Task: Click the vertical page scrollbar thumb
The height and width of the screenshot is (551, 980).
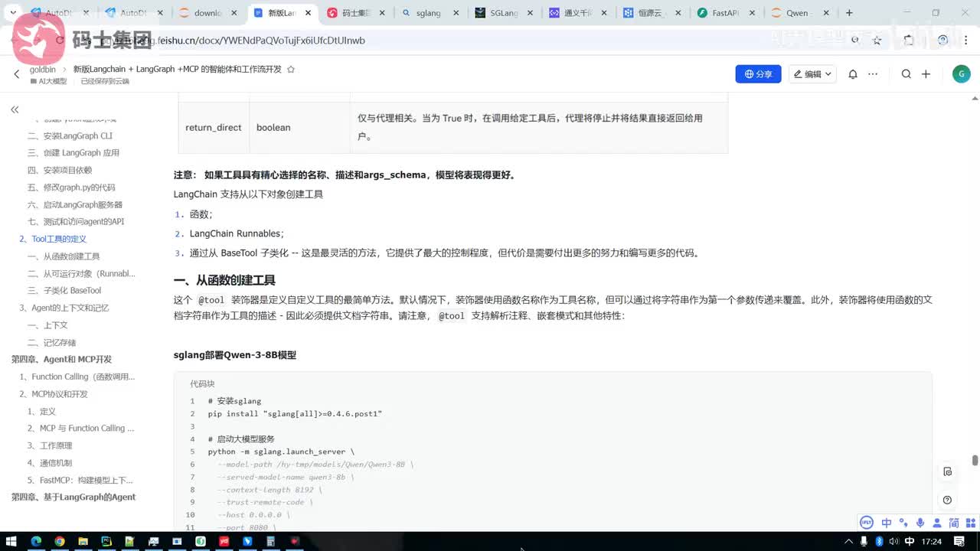Action: [975, 460]
